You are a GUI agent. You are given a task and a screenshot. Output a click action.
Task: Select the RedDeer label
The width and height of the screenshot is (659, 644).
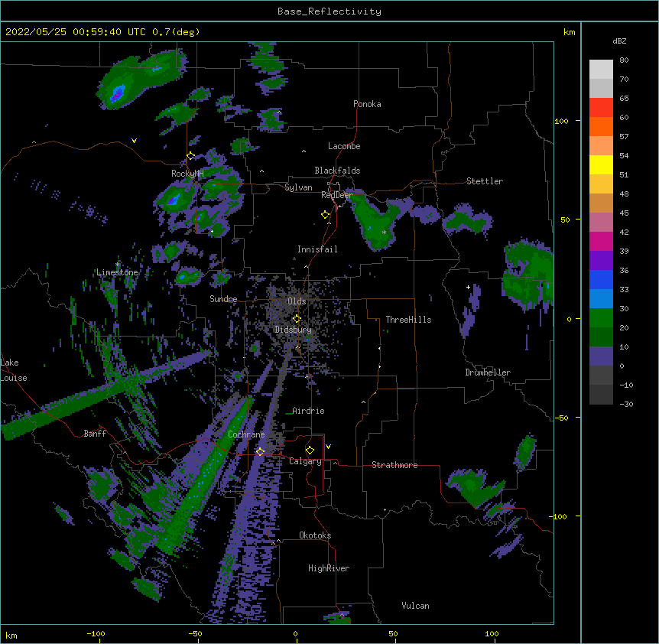pos(337,195)
